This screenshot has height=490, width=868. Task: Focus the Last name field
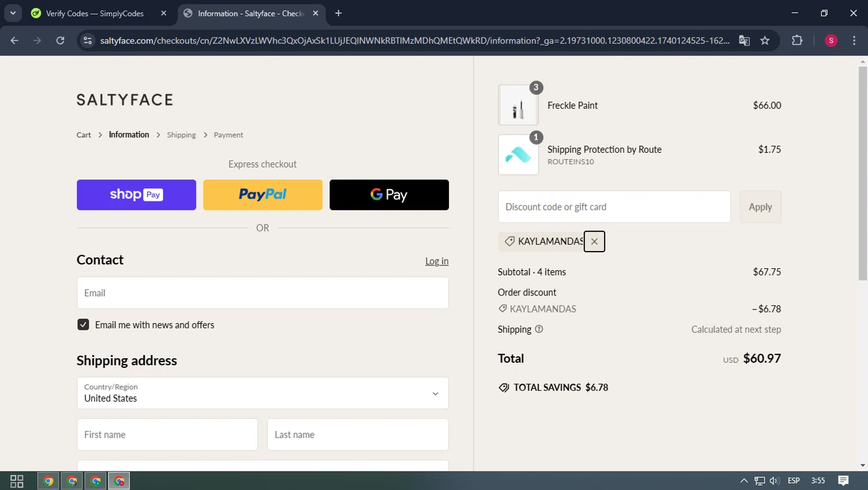click(358, 434)
